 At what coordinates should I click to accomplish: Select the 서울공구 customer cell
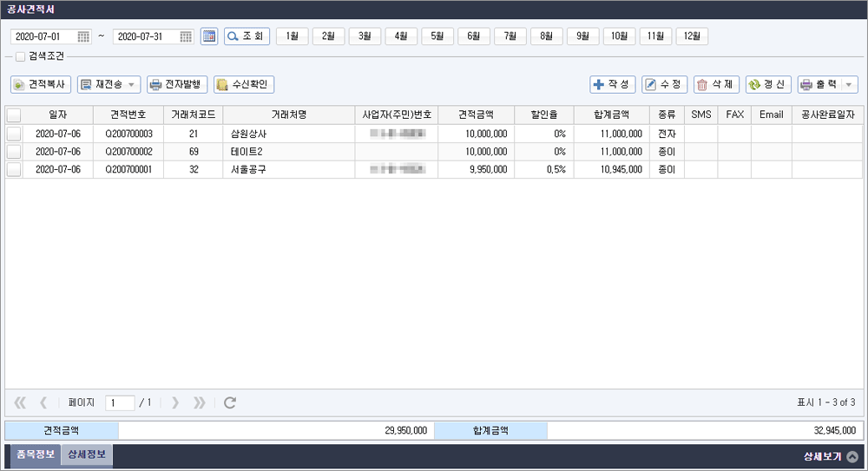(289, 169)
